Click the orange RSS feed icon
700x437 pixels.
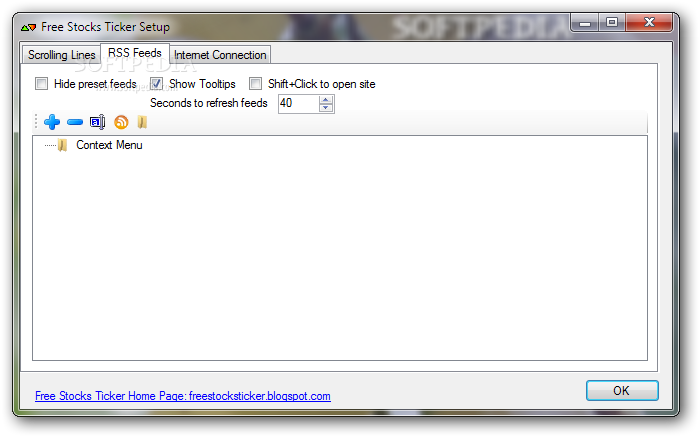coord(121,122)
